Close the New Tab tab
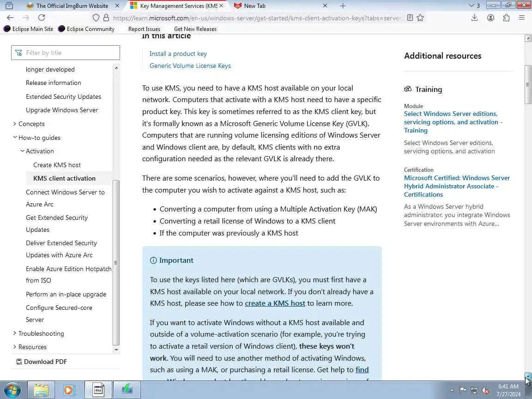 325,6
